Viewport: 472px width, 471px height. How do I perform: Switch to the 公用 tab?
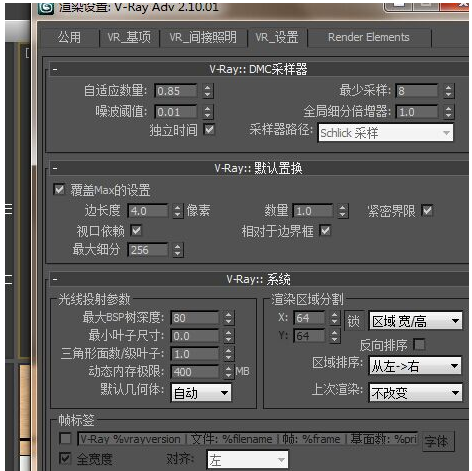point(69,37)
